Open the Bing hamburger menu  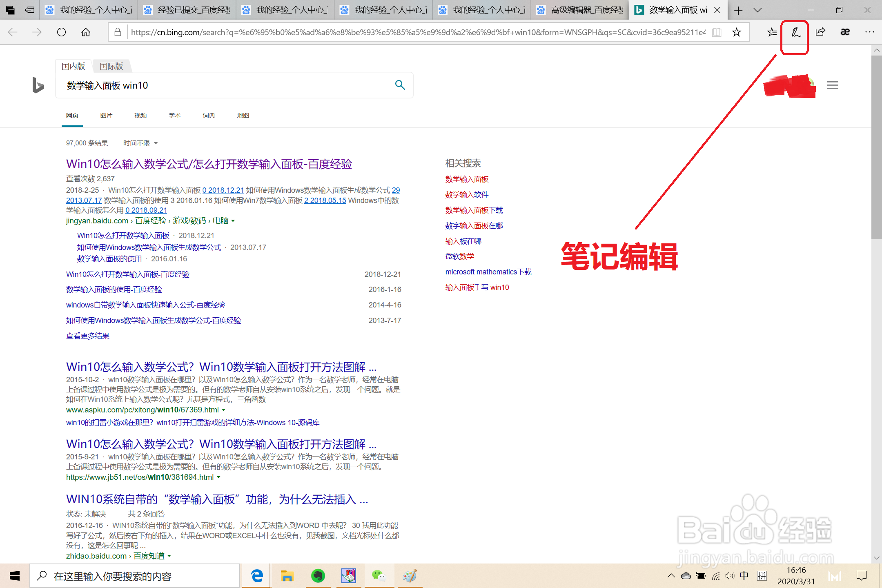coord(833,85)
